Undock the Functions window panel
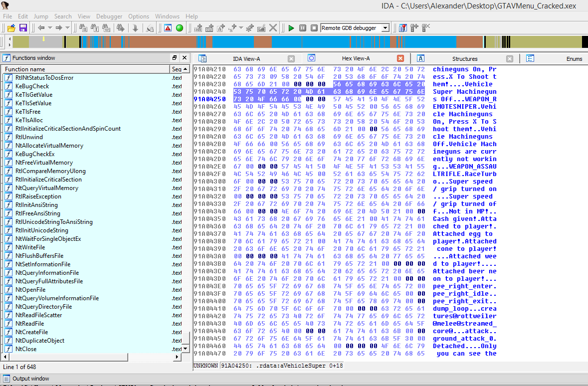 [x=175, y=58]
